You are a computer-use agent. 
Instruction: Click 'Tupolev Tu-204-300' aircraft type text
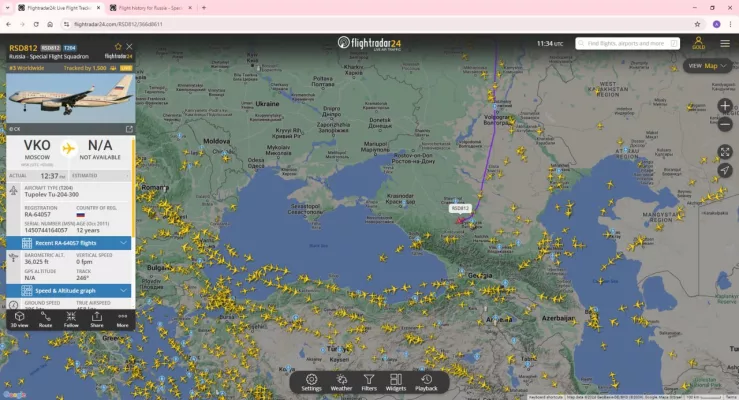pos(51,195)
